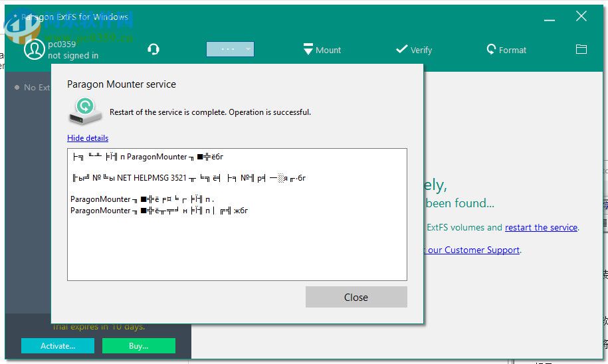The image size is (608, 364).
Task: Click the Format toolbar button
Action: (x=506, y=50)
